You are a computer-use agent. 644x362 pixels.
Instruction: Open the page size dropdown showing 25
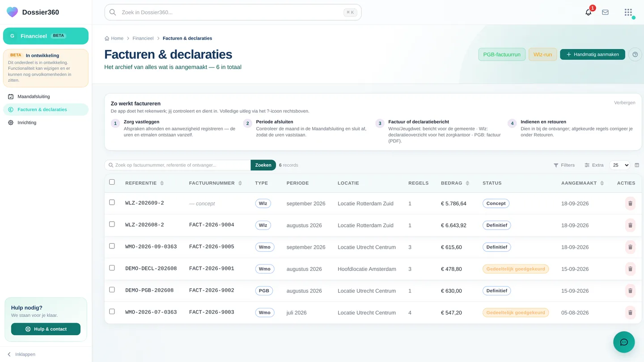[x=619, y=165]
